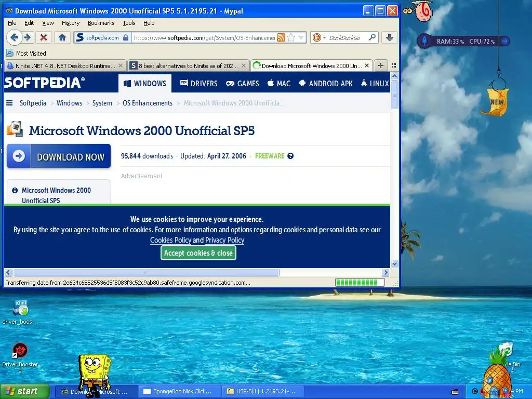This screenshot has height=399, width=532.
Task: Click the Most Visited bookmarks folder
Action: [26, 54]
